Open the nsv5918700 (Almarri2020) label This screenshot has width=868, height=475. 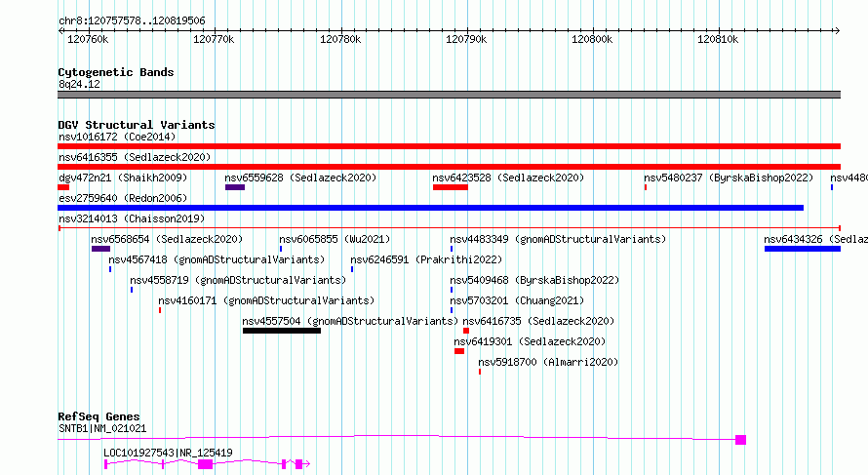[548, 362]
